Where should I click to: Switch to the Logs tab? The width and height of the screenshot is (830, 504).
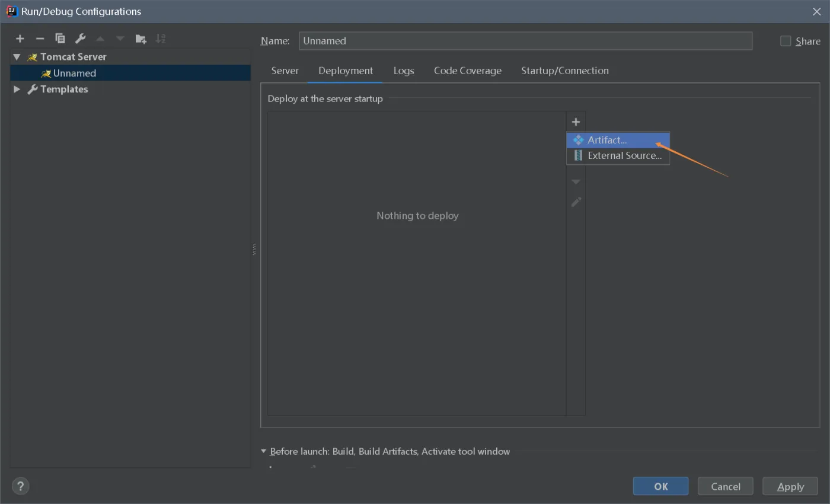tap(404, 71)
